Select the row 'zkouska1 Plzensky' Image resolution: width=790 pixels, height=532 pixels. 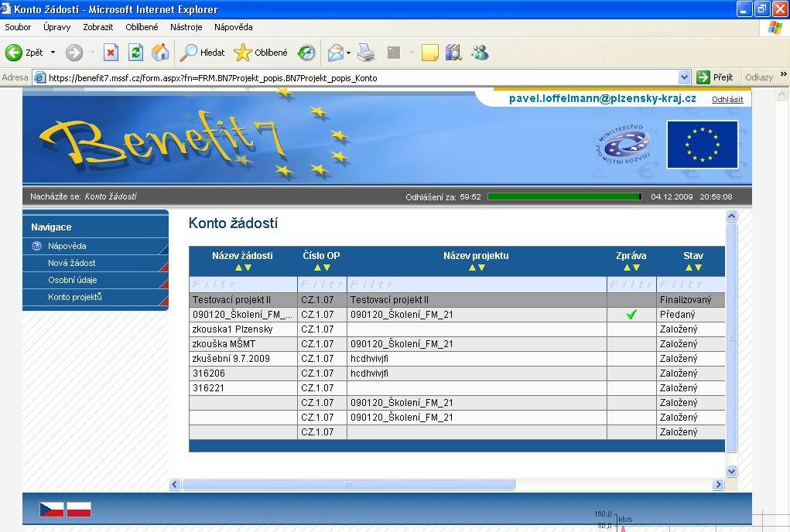pos(457,329)
